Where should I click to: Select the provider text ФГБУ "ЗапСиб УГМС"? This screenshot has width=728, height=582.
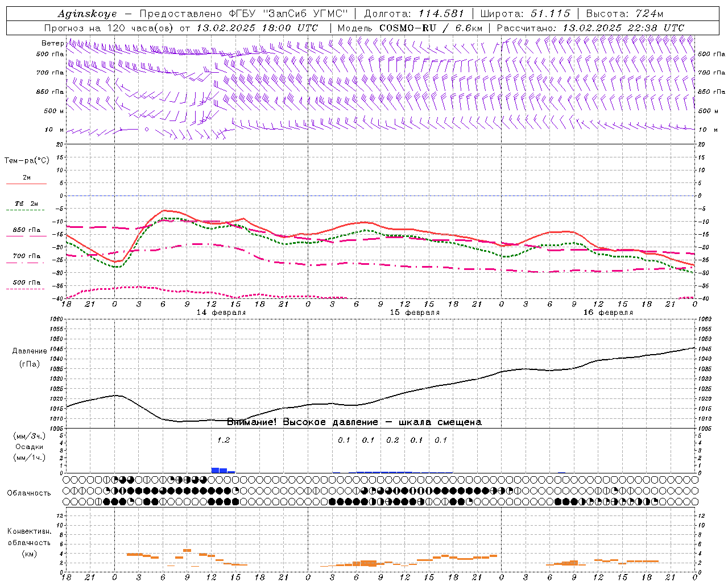[x=288, y=14]
